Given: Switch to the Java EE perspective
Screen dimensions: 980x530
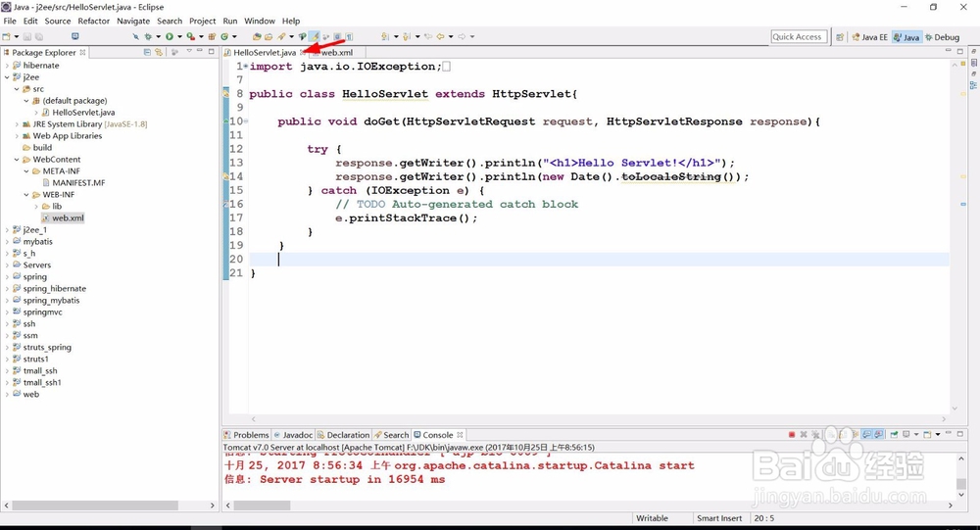Looking at the screenshot, I should click(869, 37).
